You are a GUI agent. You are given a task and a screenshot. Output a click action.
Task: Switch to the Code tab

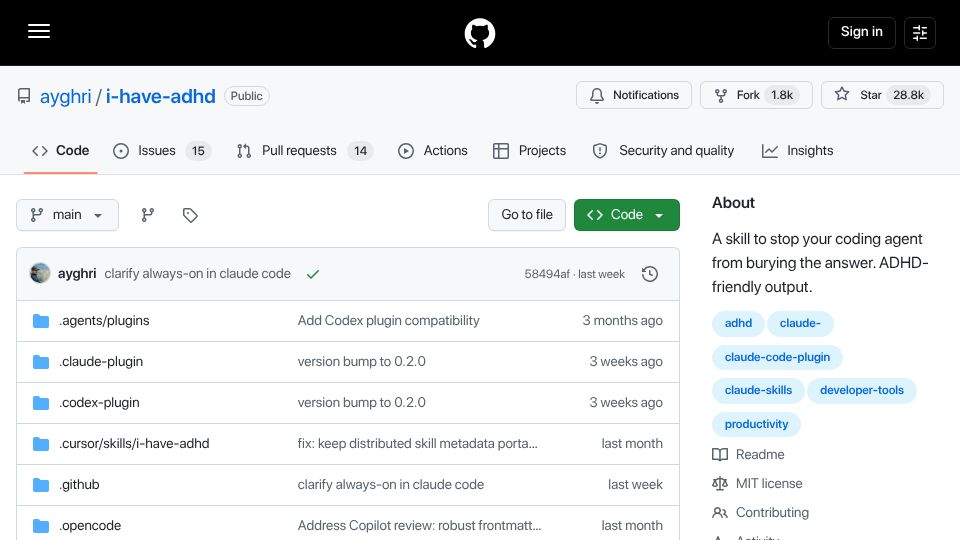[x=61, y=151]
